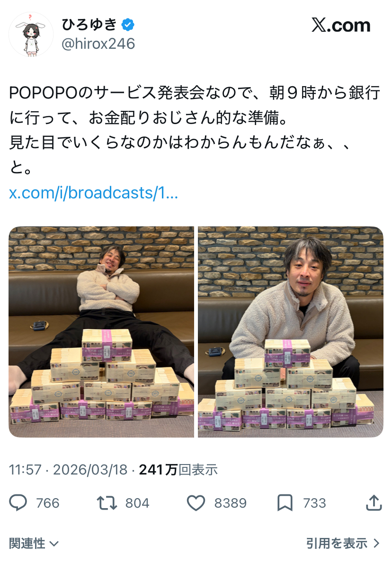Viewport: 392px width, 564px height.
Task: Open right photo of man behind cash
Action: pos(291,331)
